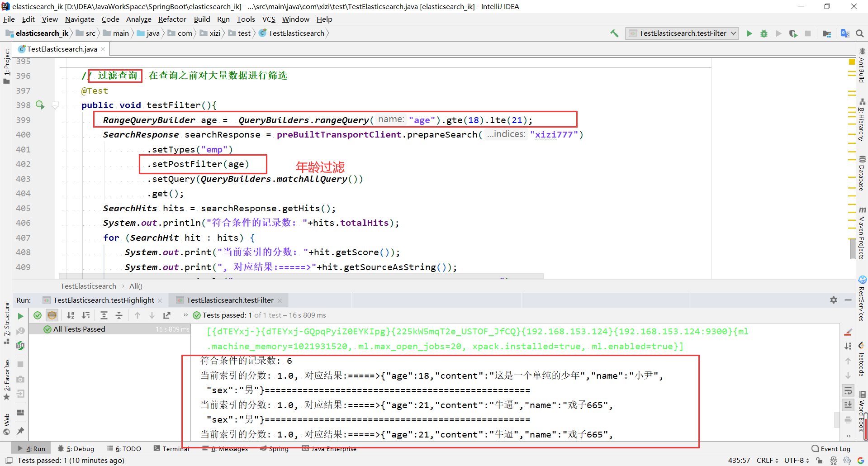868x466 pixels.
Task: Open the Analyze menu
Action: coord(139,19)
